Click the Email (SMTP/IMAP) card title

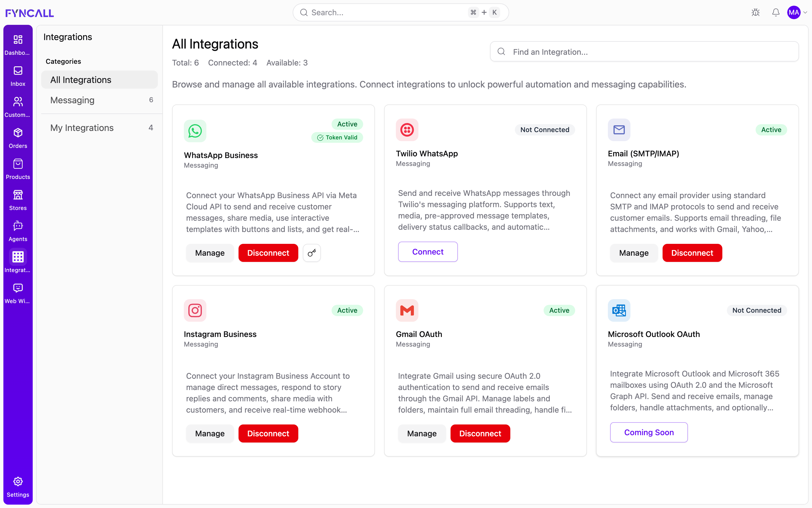pyautogui.click(x=644, y=154)
